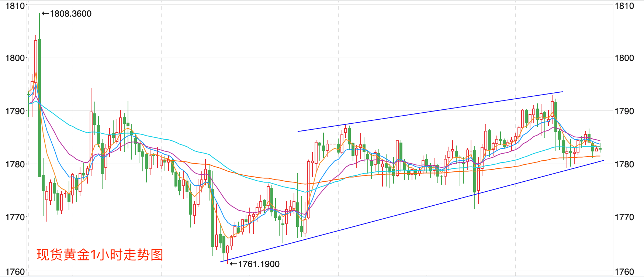Image resolution: width=644 pixels, height=277 pixels.
Task: Click the arrow pointing to 1761.1900
Action: coord(233,264)
